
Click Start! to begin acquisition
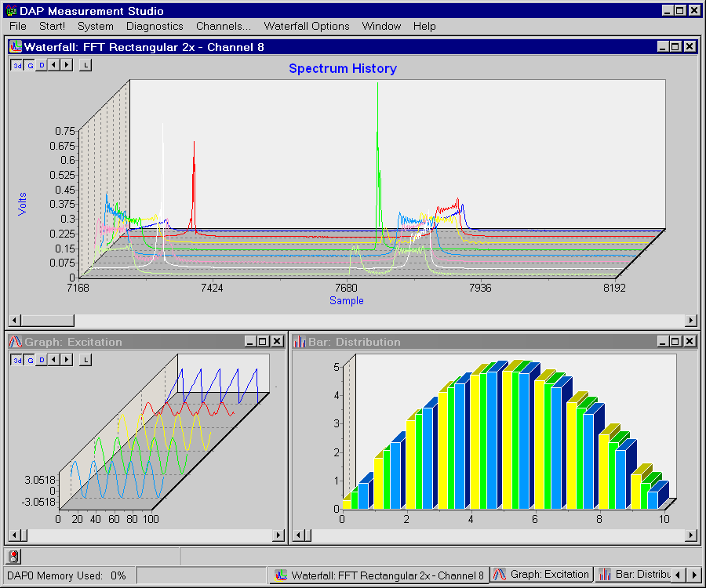coord(52,26)
